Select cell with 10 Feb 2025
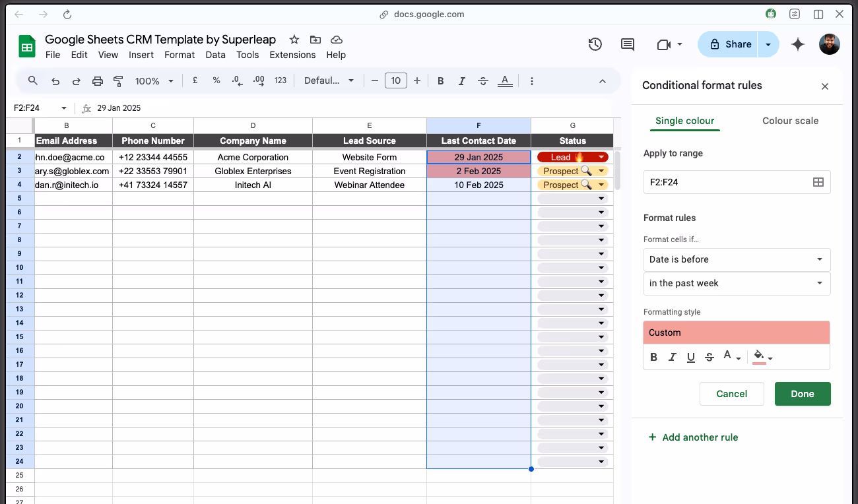The image size is (858, 504). click(x=478, y=185)
